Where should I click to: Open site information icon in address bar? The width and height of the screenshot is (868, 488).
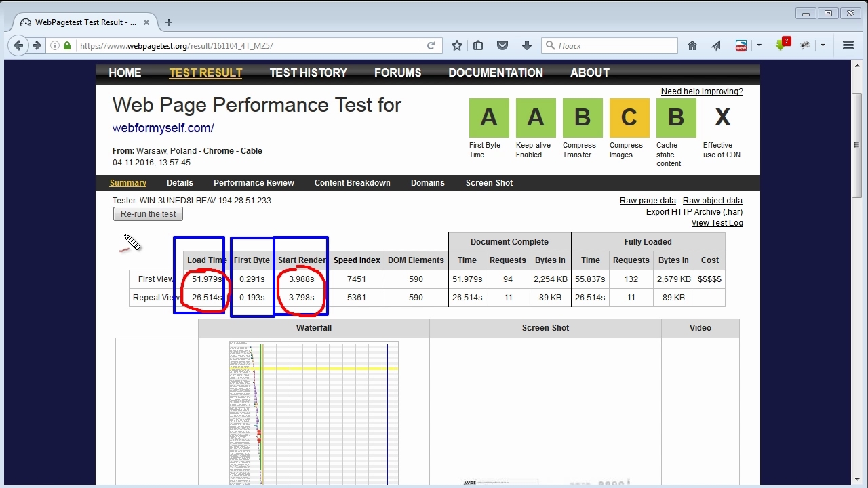tap(55, 45)
